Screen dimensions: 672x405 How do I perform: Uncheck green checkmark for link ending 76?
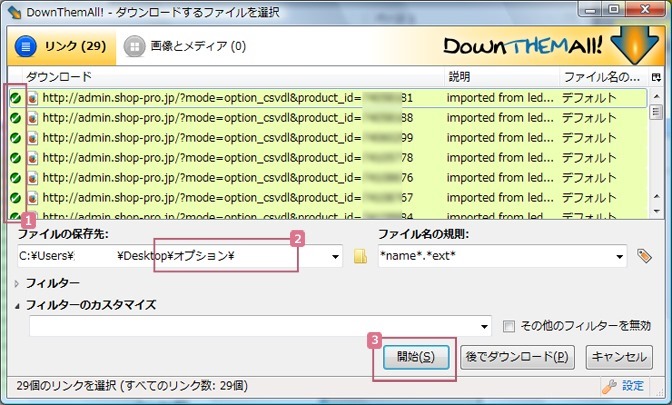coord(16,178)
